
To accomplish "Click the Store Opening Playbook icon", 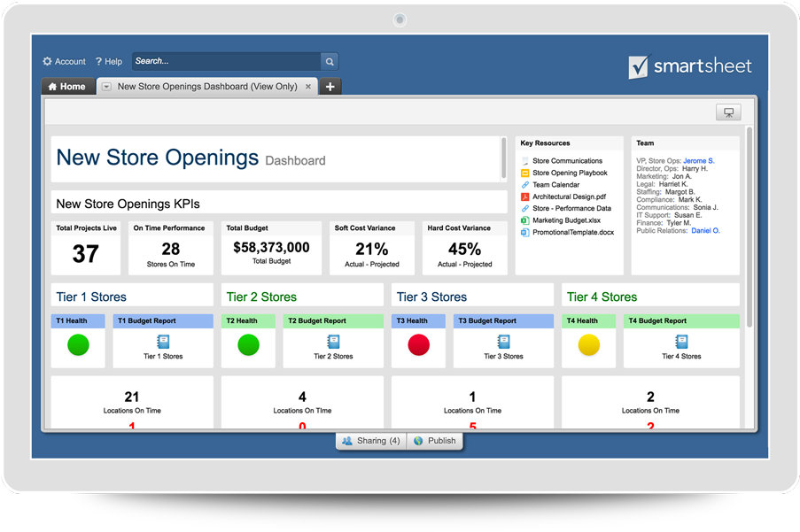I will 524,173.
